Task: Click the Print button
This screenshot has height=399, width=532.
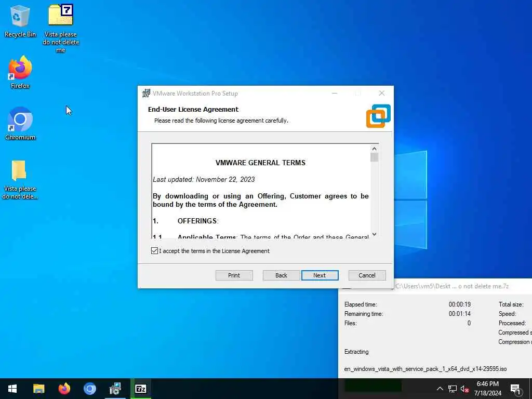Action: (234, 275)
